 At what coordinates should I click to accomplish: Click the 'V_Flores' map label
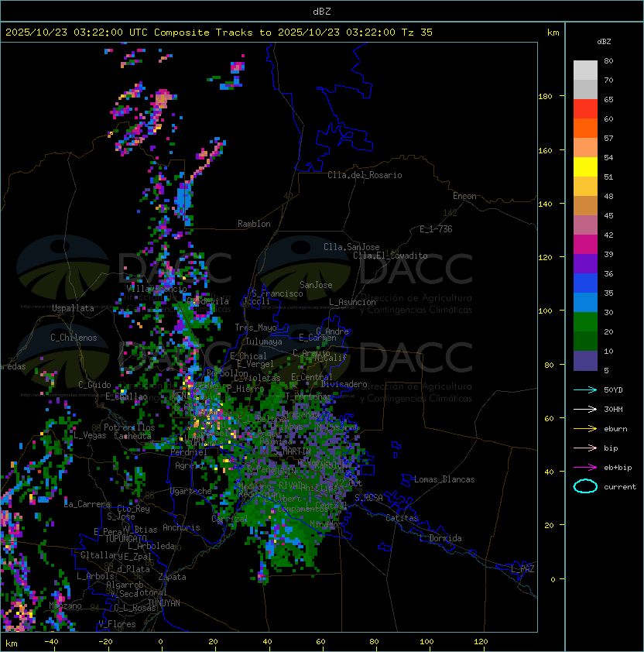click(117, 624)
